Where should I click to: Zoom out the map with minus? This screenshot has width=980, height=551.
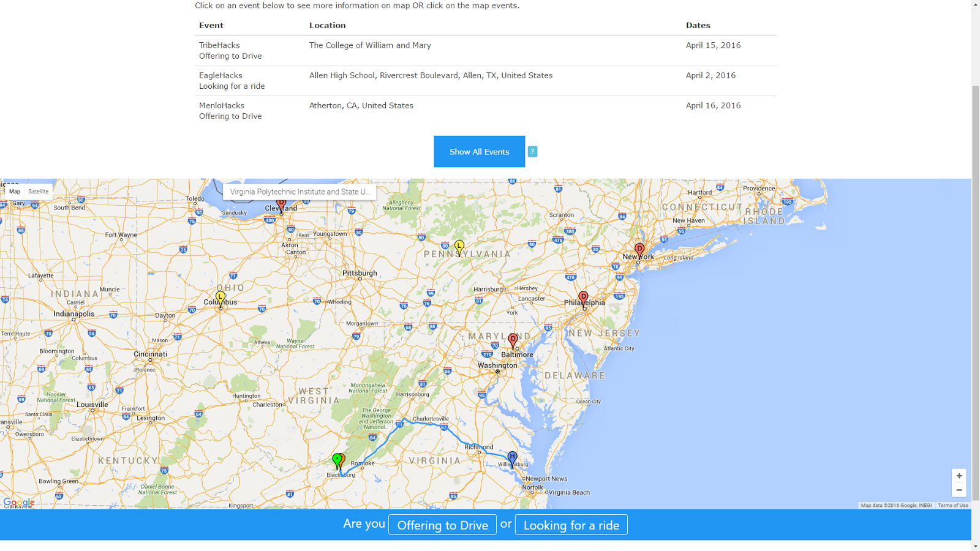[959, 490]
